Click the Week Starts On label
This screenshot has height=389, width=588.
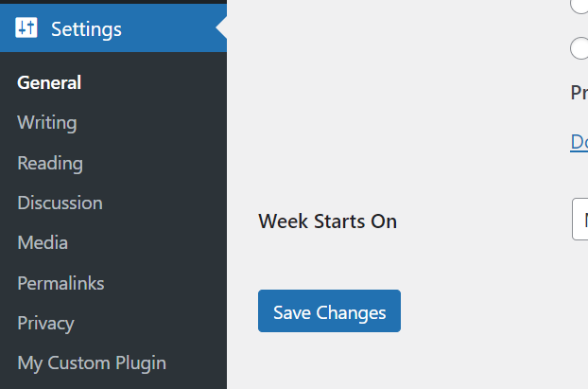327,221
